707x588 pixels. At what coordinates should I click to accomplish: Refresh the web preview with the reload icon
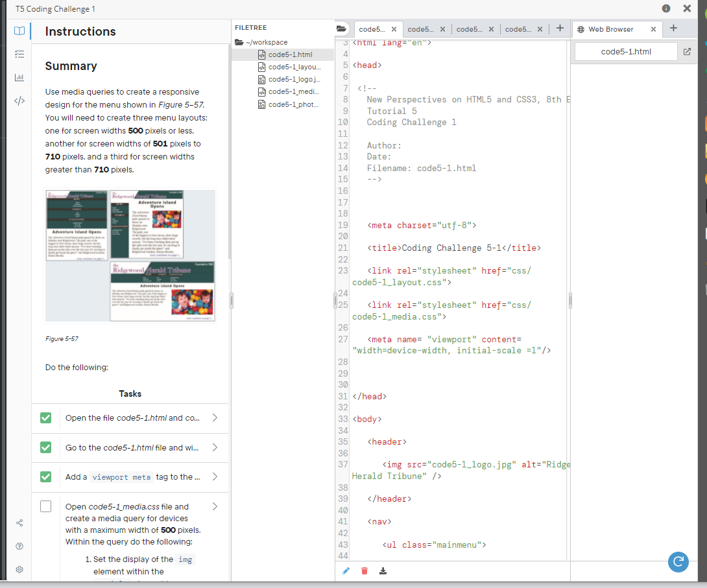[x=678, y=562]
